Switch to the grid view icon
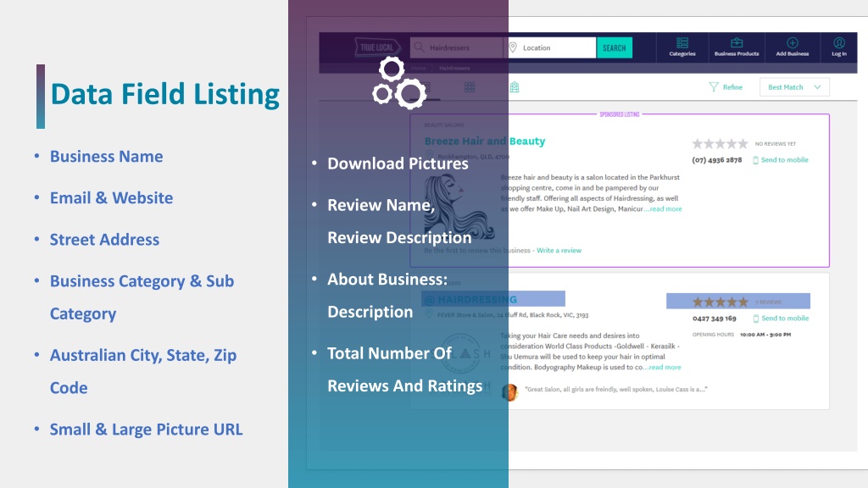The image size is (868, 488). (x=470, y=87)
